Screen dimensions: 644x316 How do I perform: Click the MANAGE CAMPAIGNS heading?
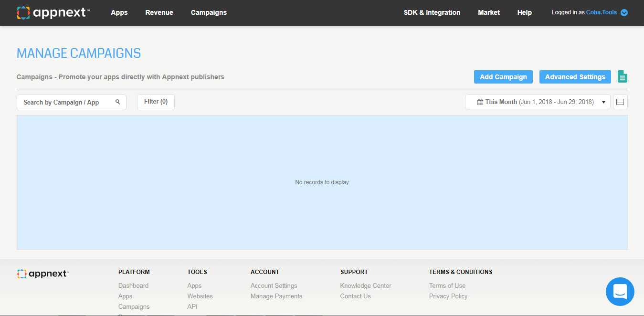click(x=79, y=53)
